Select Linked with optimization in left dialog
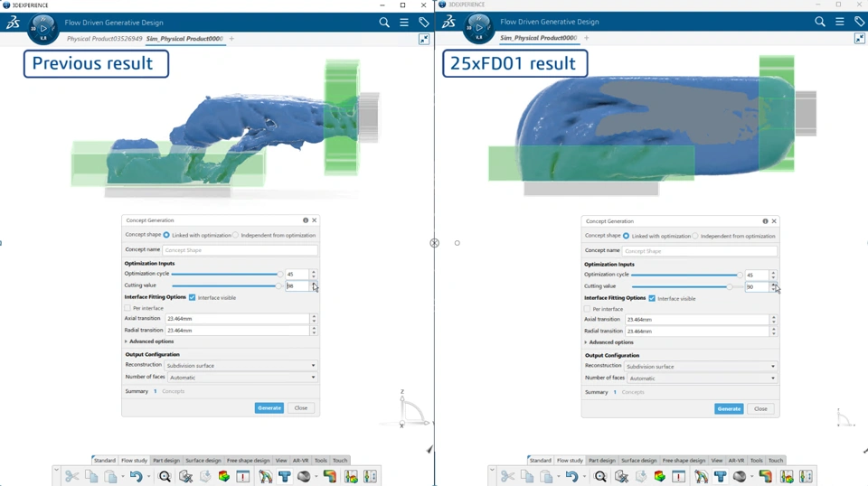The width and height of the screenshot is (868, 486). [x=166, y=235]
